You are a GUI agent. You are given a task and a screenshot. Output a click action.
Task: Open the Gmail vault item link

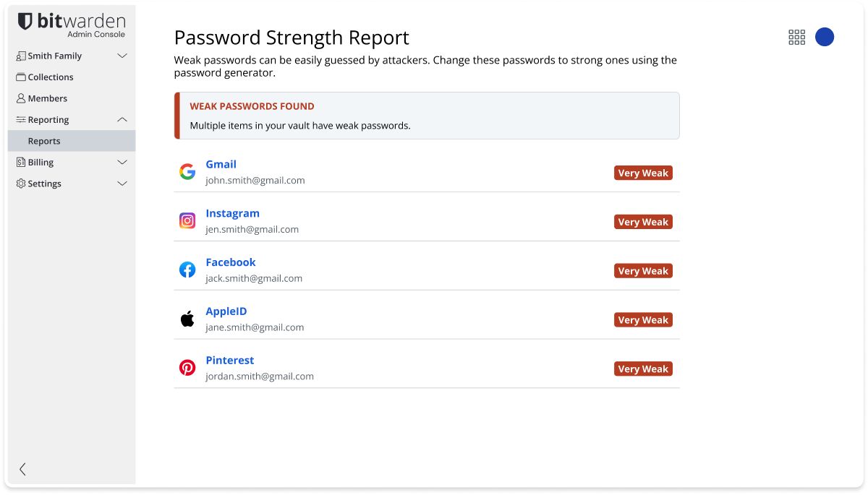tap(221, 164)
